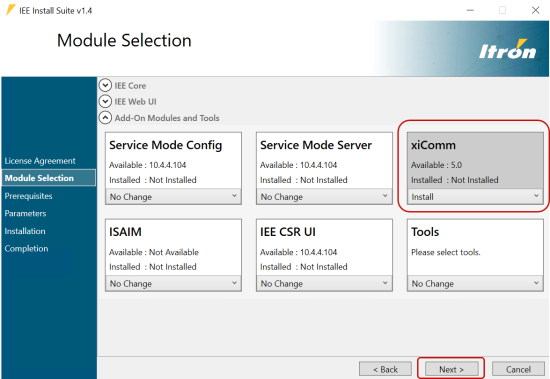Close the IEE Install Suite window
The width and height of the screenshot is (550, 379).
535,10
